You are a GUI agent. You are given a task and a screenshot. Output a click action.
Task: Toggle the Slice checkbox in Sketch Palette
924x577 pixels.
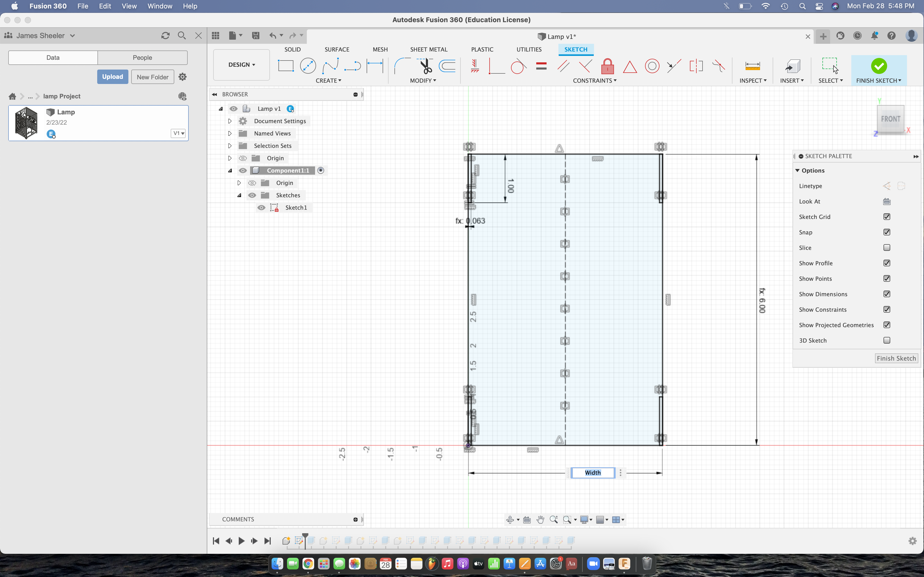pyautogui.click(x=887, y=247)
